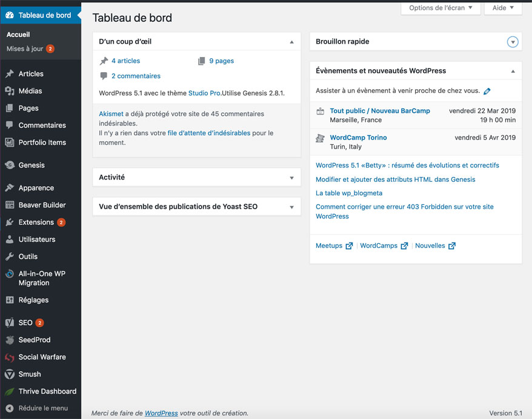Click the Réglages settings icon

10,300
